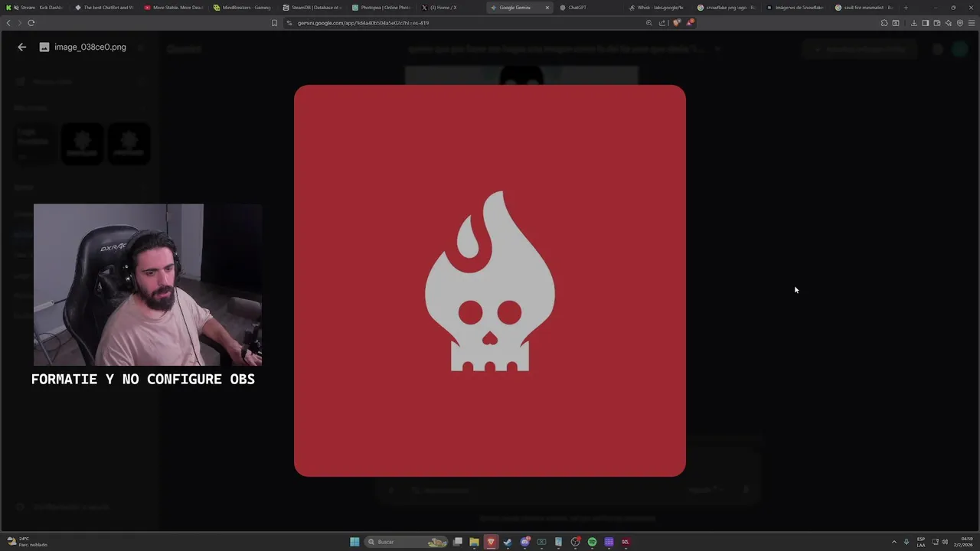Click the browser back navigation arrow
Viewport: 980px width, 551px height.
pos(8,23)
